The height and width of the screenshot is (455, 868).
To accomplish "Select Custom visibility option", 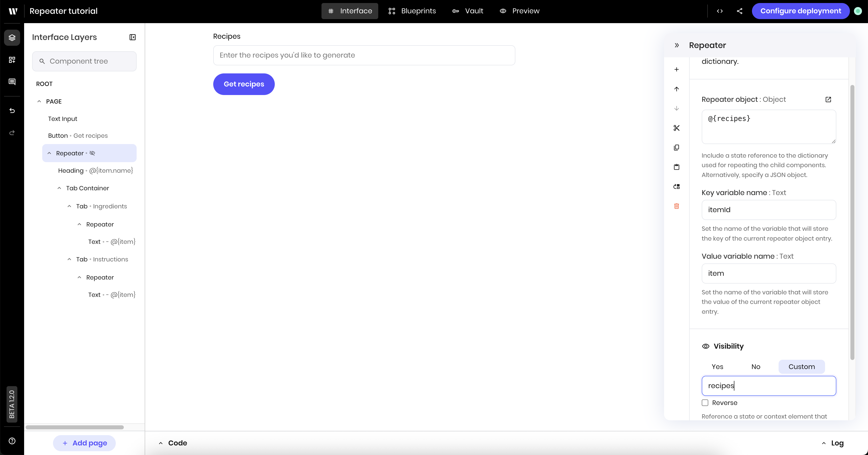I will pos(802,367).
